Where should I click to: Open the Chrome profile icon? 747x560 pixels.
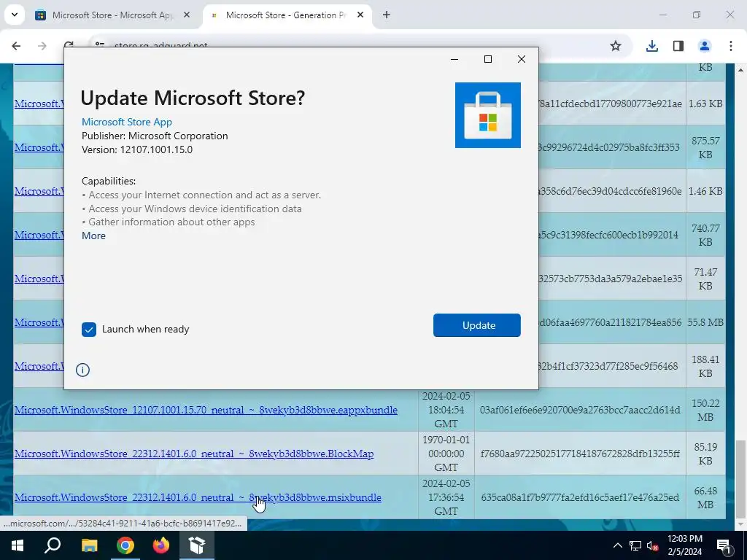(x=704, y=46)
